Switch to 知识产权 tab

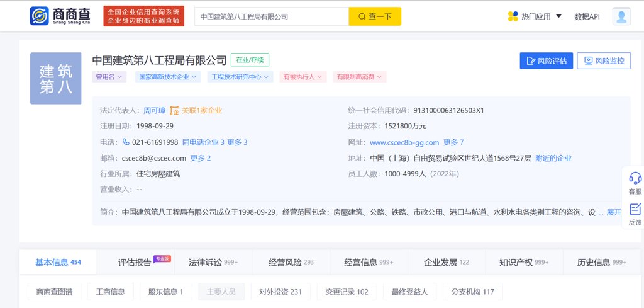click(524, 263)
